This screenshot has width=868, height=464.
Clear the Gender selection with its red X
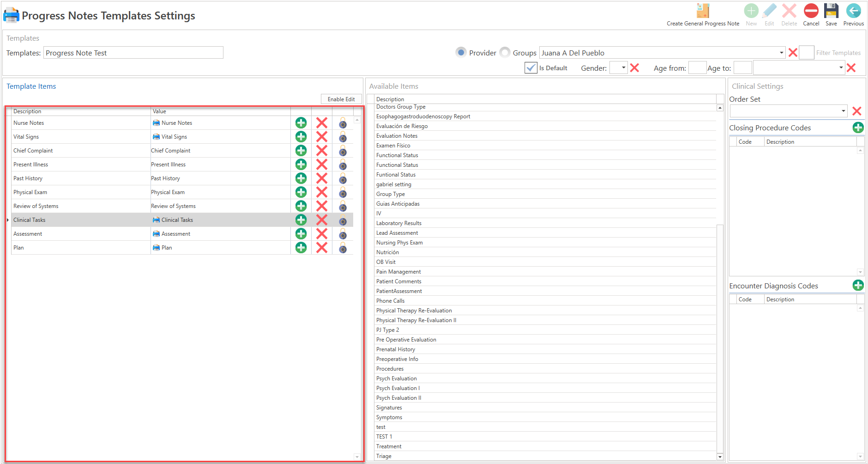[635, 67]
